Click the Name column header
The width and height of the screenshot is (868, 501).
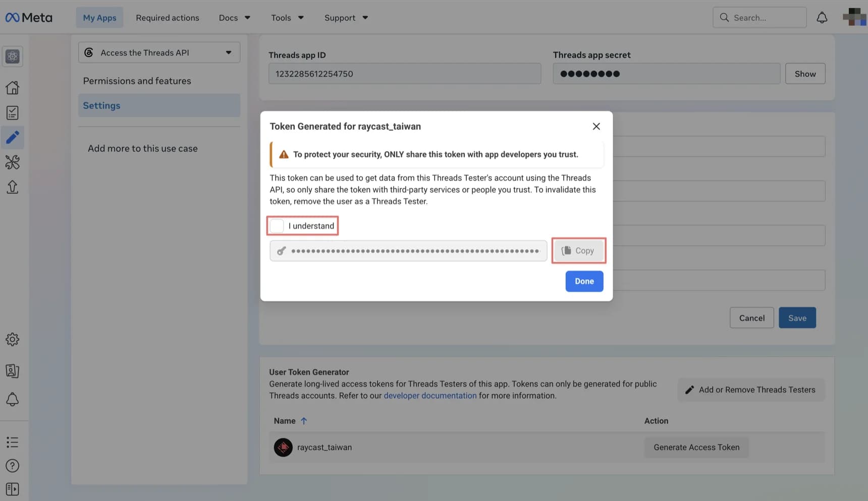click(285, 421)
